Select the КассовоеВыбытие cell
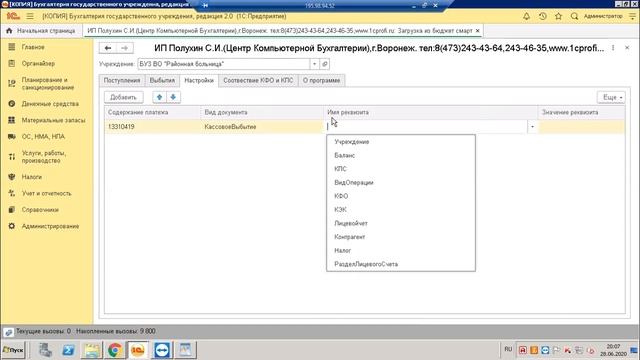 (262, 127)
